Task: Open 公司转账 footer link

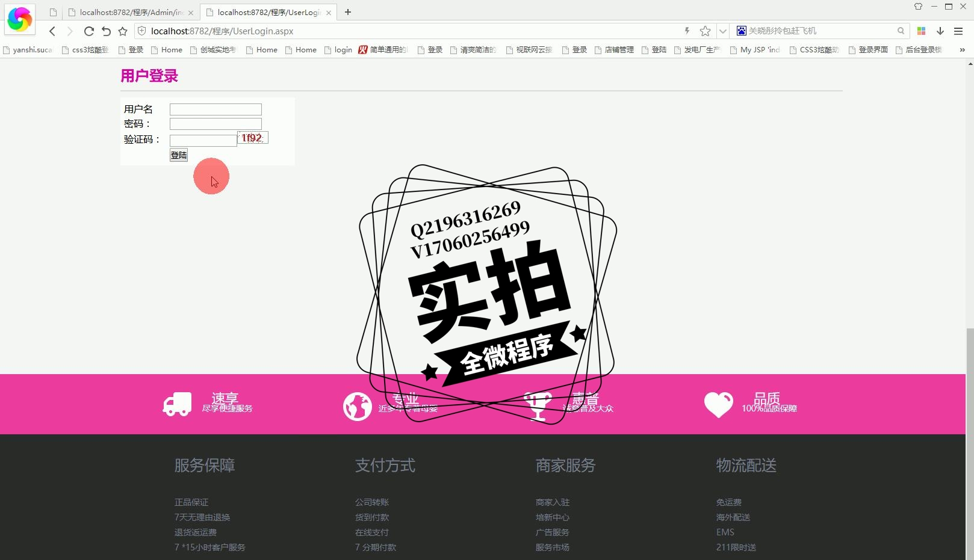Action: click(372, 502)
